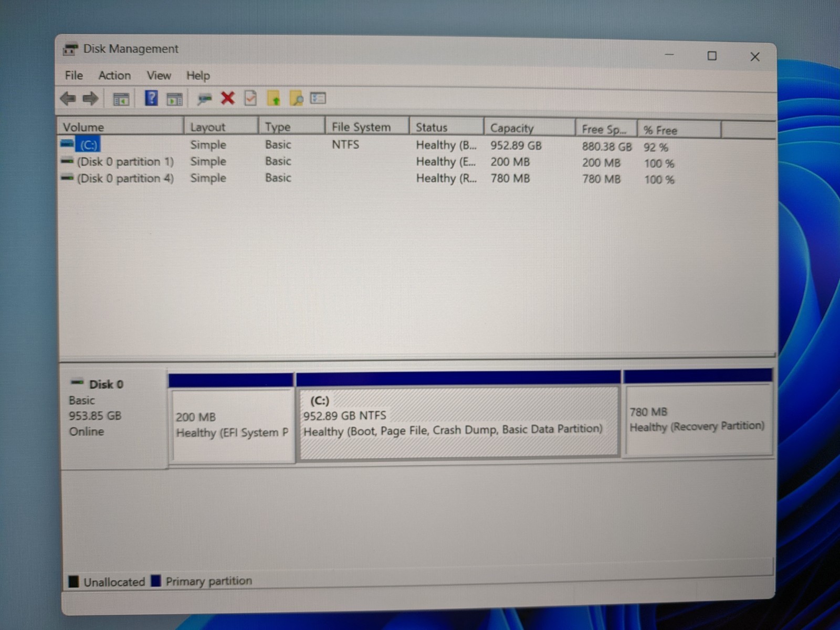The width and height of the screenshot is (840, 630).
Task: Click the Forward arrow in the toolbar
Action: click(x=91, y=98)
